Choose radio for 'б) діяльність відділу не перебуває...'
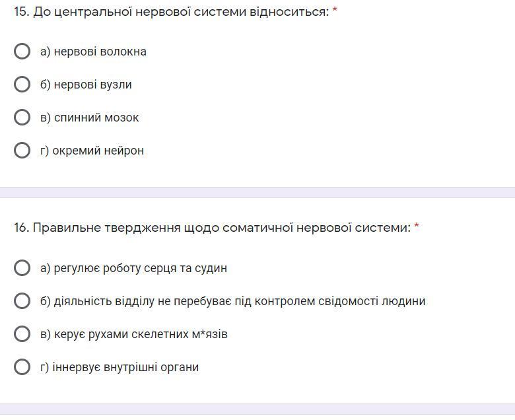The width and height of the screenshot is (515, 420). [22, 301]
